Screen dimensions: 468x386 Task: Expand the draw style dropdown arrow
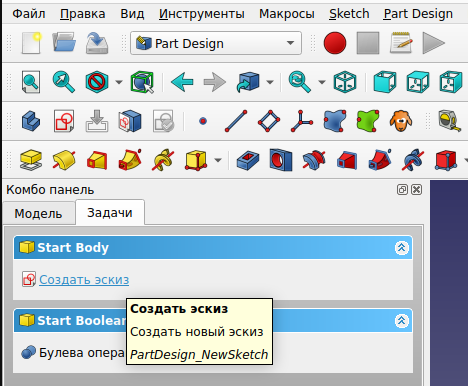click(119, 82)
